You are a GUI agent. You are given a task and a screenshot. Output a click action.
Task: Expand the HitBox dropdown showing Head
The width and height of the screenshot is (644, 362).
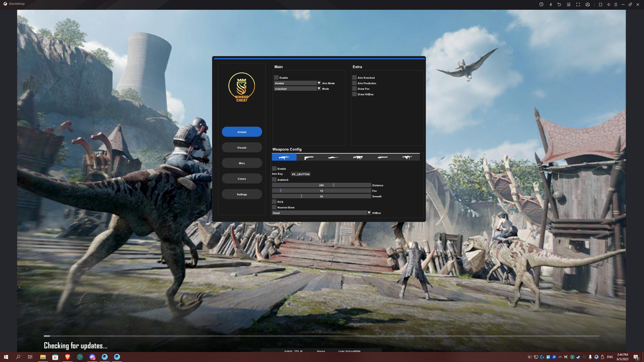click(x=321, y=213)
